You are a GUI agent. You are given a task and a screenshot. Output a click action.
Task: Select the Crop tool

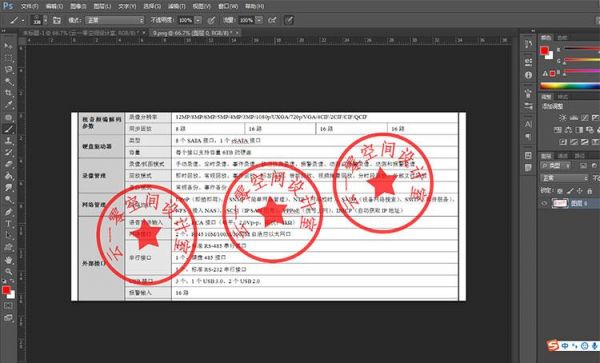click(8, 93)
